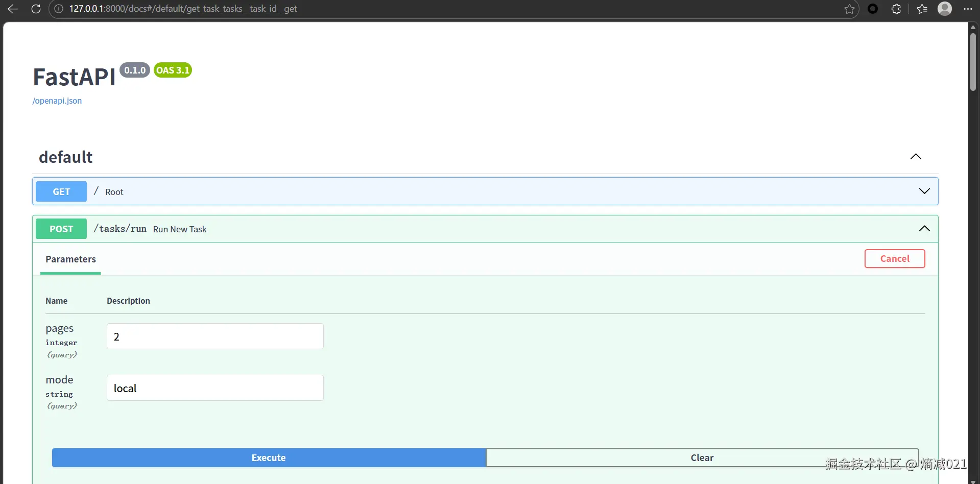Viewport: 980px width, 484px height.
Task: Click the Name column header
Action: tap(56, 301)
